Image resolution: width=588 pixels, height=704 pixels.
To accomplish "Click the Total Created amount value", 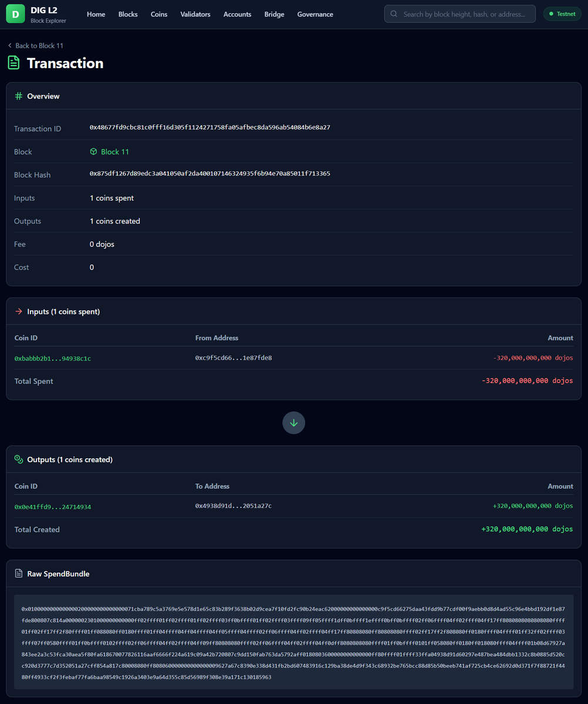I will pos(527,529).
